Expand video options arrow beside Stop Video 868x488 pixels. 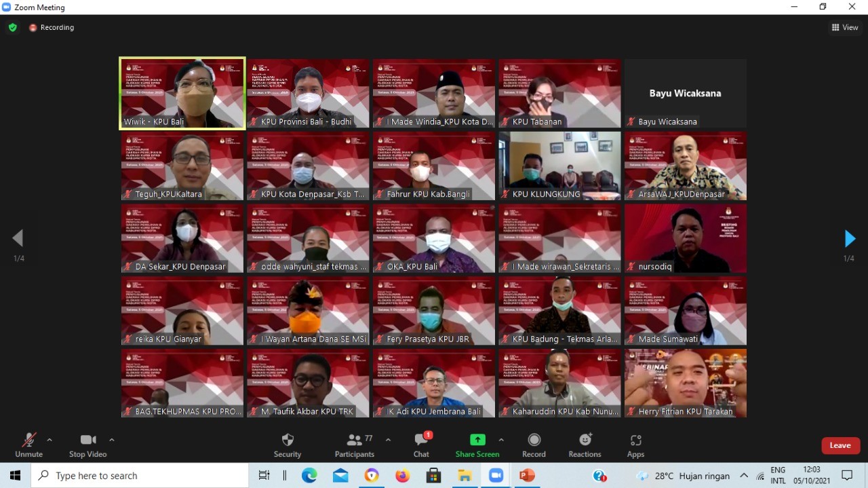[112, 440]
